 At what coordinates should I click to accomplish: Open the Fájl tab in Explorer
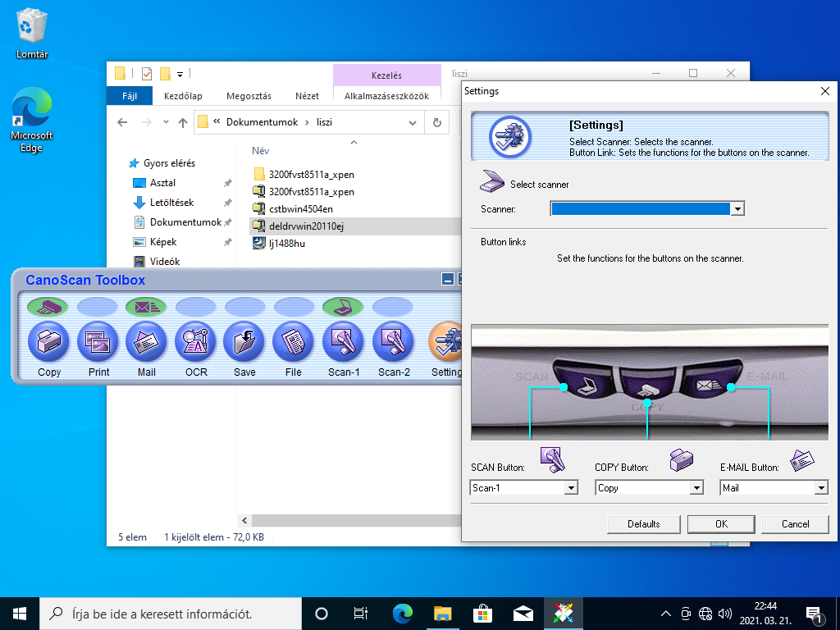click(x=130, y=96)
